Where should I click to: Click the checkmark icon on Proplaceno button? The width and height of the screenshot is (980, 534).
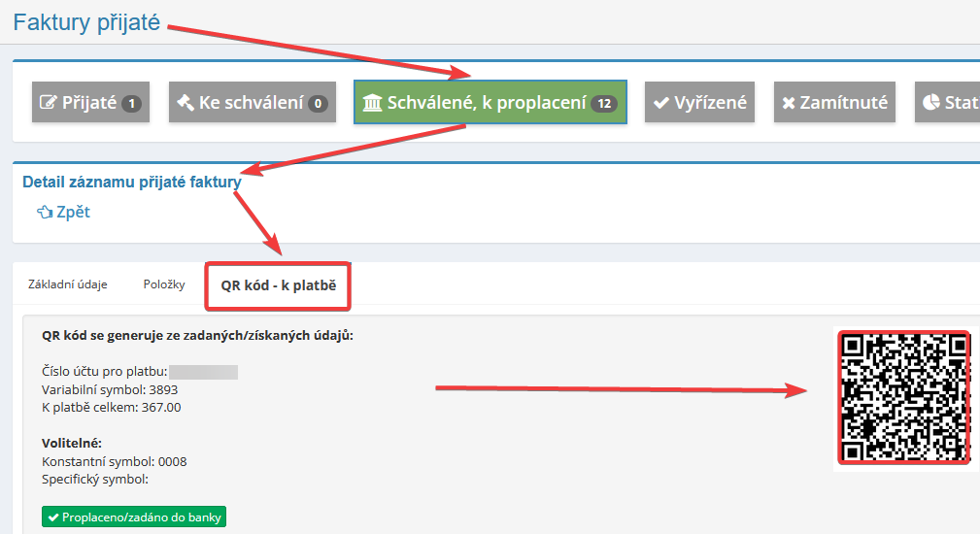click(x=53, y=517)
